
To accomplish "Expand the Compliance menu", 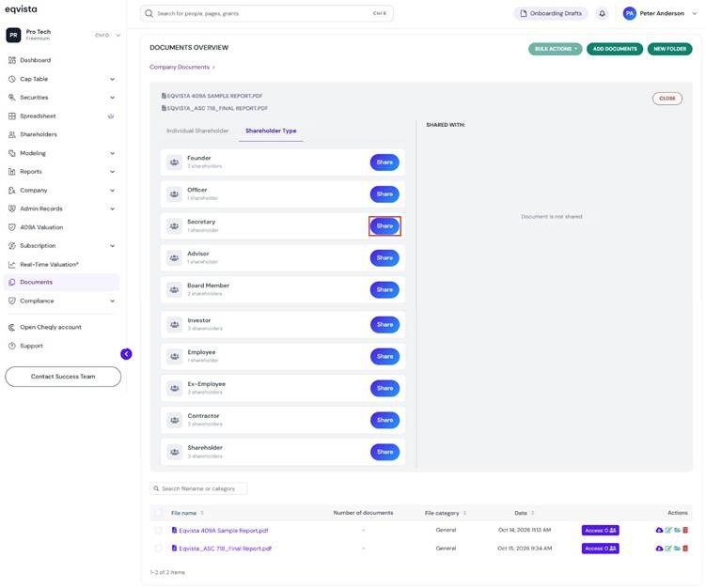I will [x=112, y=301].
